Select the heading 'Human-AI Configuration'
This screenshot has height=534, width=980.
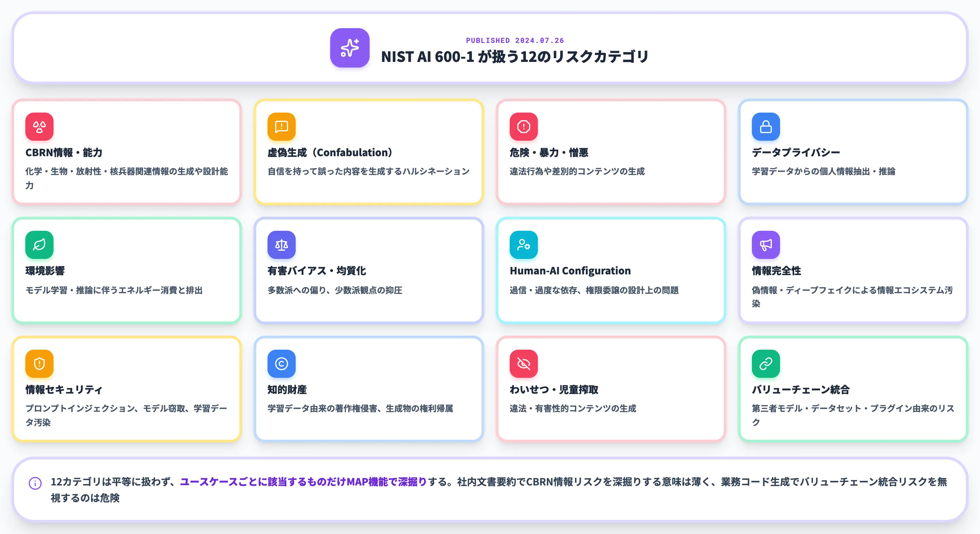click(x=570, y=271)
